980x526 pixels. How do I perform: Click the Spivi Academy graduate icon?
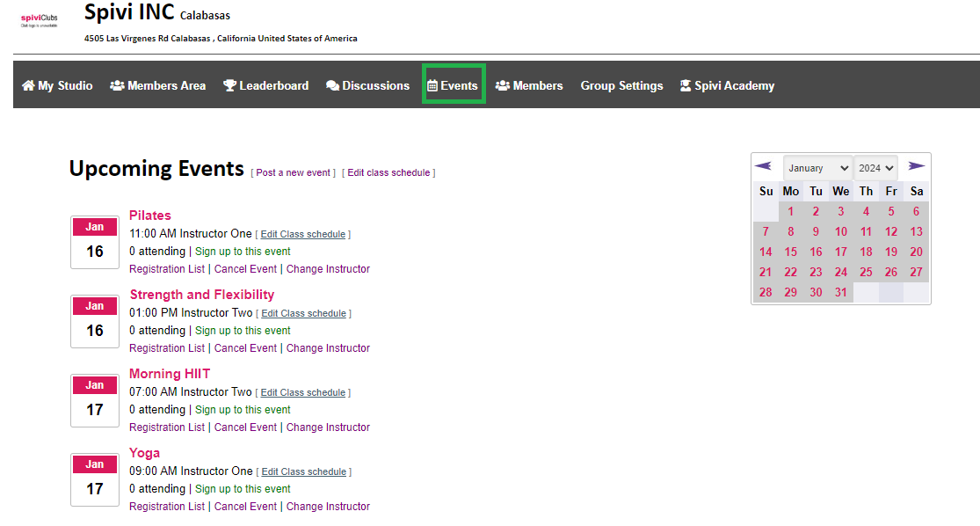686,86
